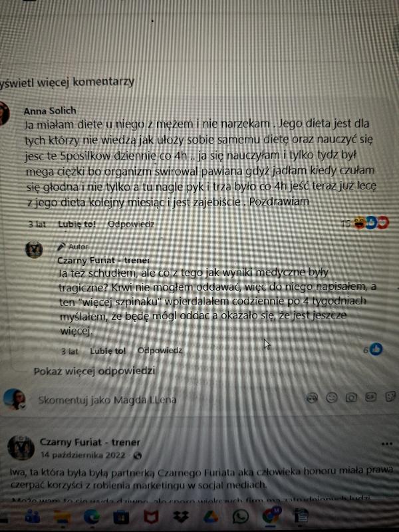The image size is (399, 532).
Task: Reply to Czarny Furiat's comment
Action: [x=160, y=350]
